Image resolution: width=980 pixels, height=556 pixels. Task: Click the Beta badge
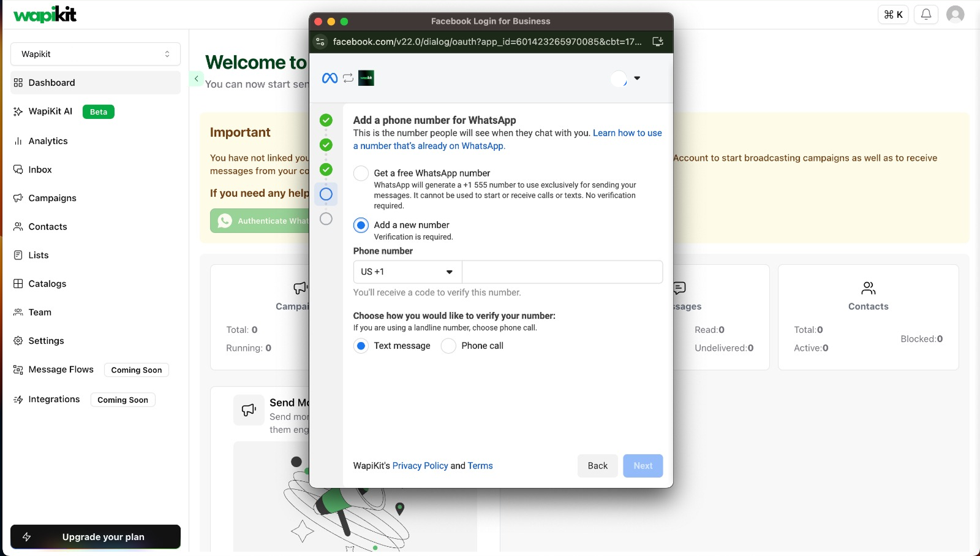click(x=99, y=112)
